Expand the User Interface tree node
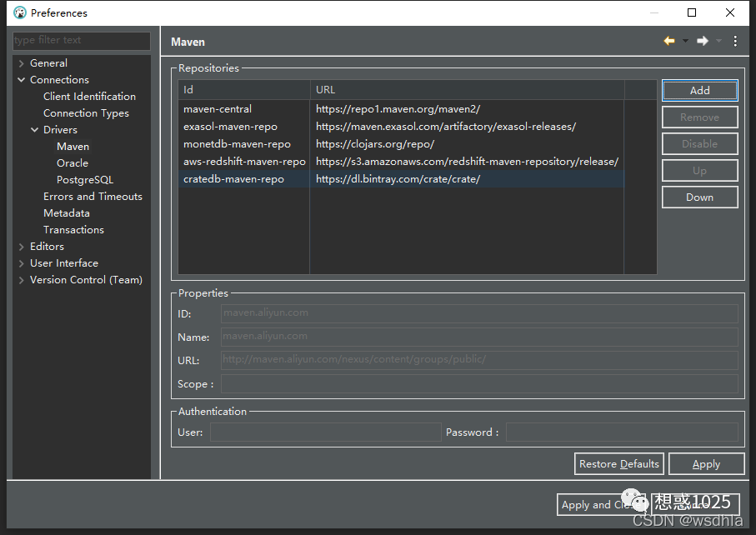This screenshot has height=535, width=756. (21, 263)
